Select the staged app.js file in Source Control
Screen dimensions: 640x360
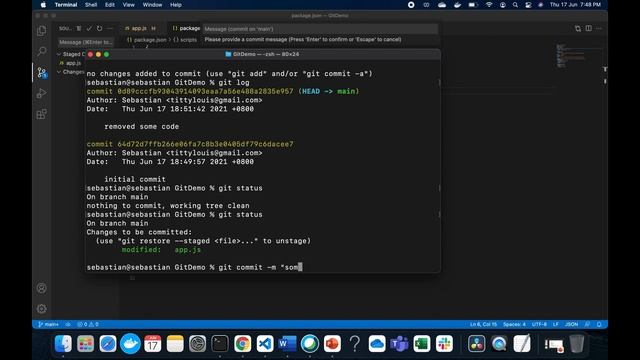click(x=71, y=63)
